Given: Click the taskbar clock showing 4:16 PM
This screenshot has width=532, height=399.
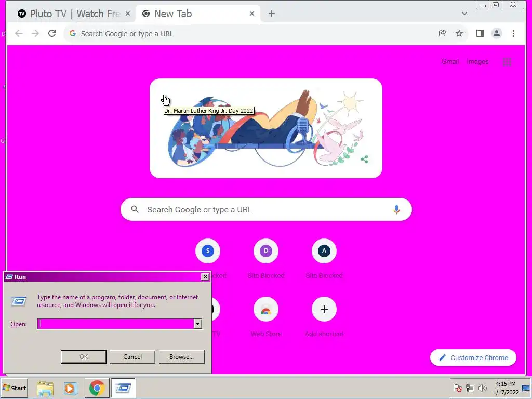Looking at the screenshot, I should tap(506, 388).
